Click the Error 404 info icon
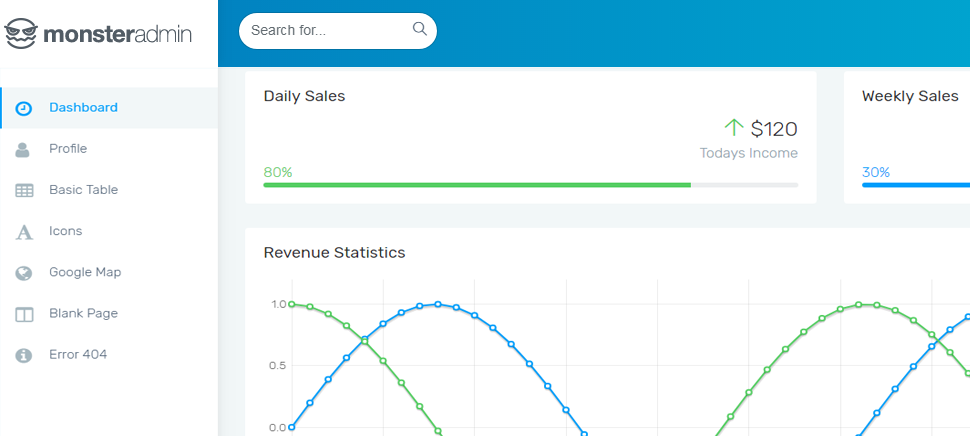970x436 pixels. pyautogui.click(x=24, y=355)
